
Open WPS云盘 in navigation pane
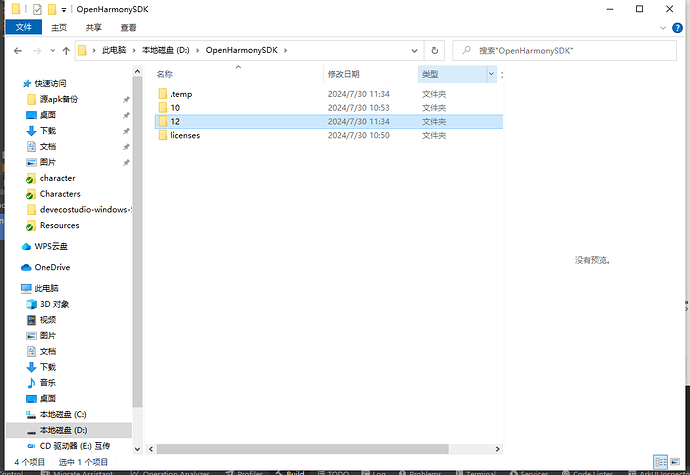51,247
